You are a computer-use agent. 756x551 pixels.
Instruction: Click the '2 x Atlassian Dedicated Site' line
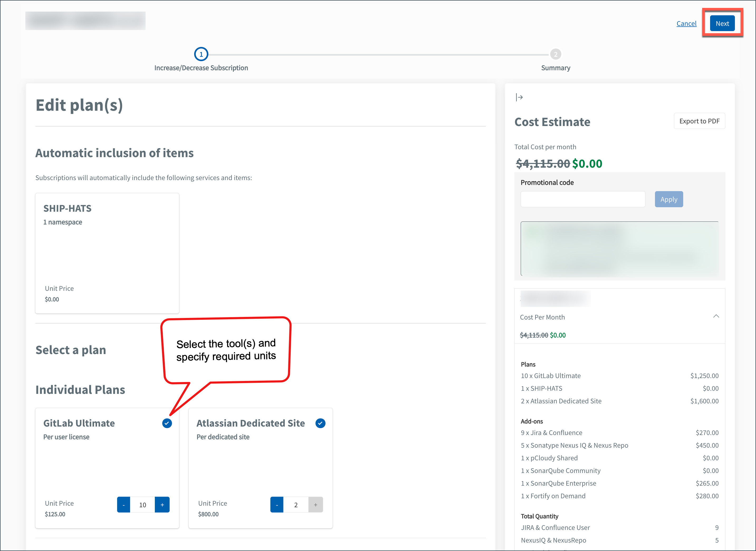(x=620, y=401)
